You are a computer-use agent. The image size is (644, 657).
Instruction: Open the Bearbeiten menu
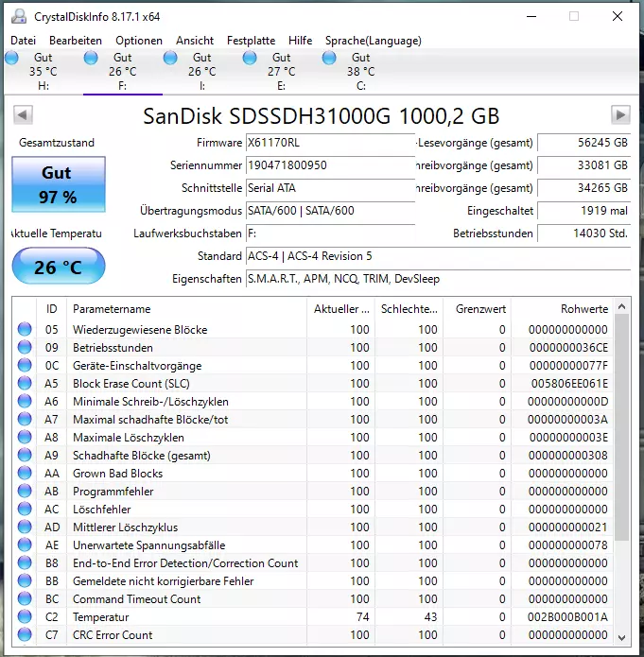(76, 41)
